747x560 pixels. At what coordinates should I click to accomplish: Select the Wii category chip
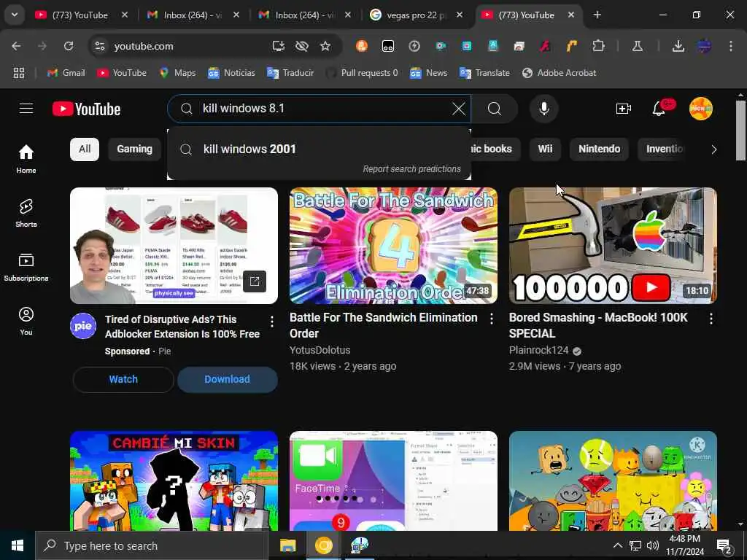545,149
